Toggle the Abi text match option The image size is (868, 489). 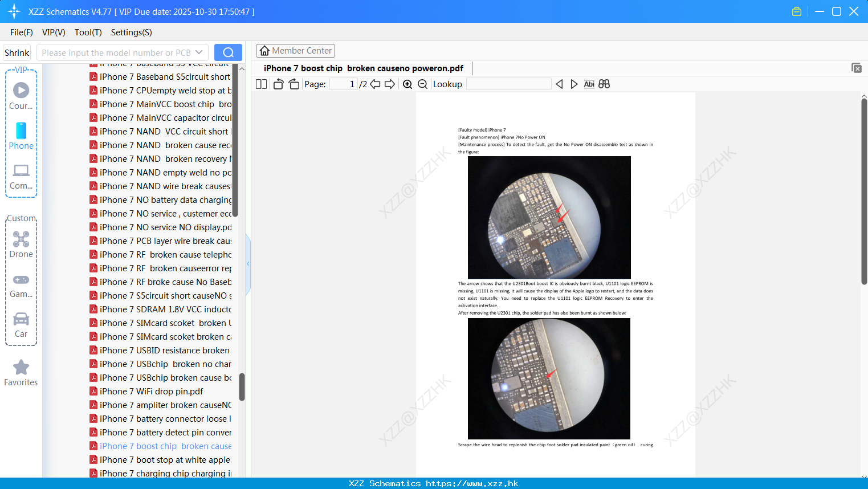pos(589,84)
